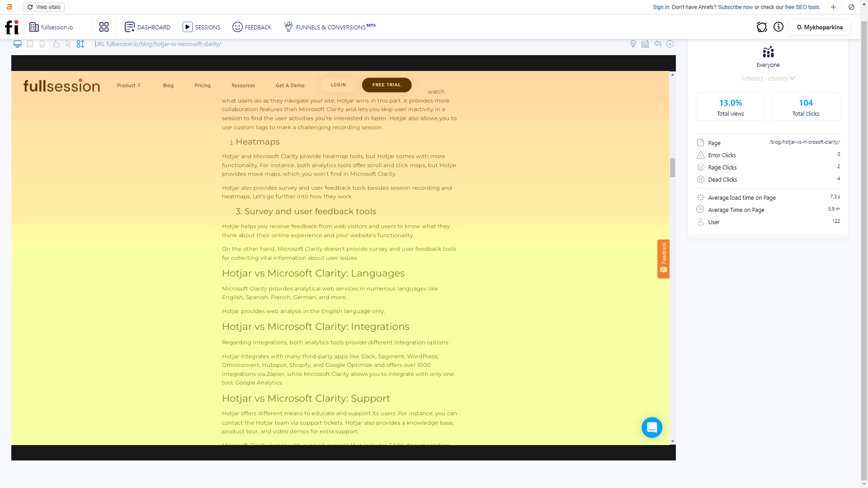Click the Error Clicks warning icon
The width and height of the screenshot is (868, 488).
(700, 155)
